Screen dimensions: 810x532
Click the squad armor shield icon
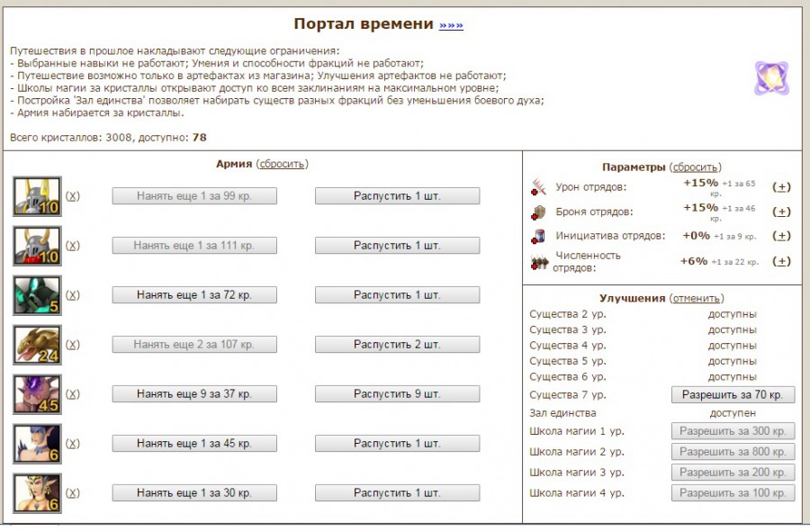[x=539, y=212]
